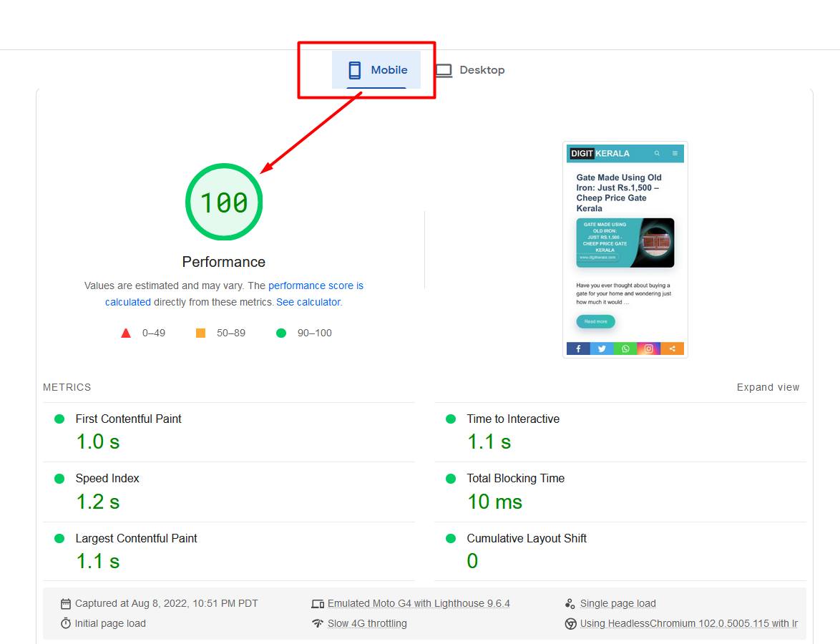Click the Read more button in preview
Screen dimensions: 840x644
click(595, 321)
